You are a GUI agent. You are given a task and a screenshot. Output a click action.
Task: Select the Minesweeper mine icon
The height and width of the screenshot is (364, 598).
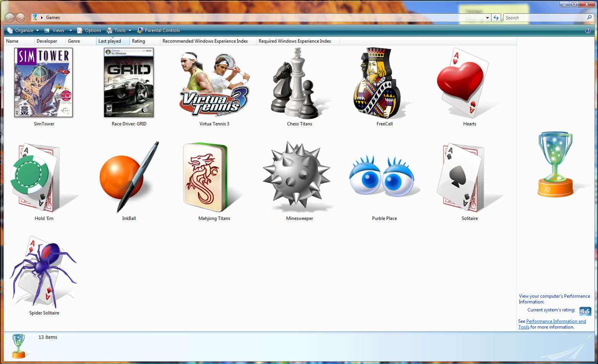(x=297, y=176)
